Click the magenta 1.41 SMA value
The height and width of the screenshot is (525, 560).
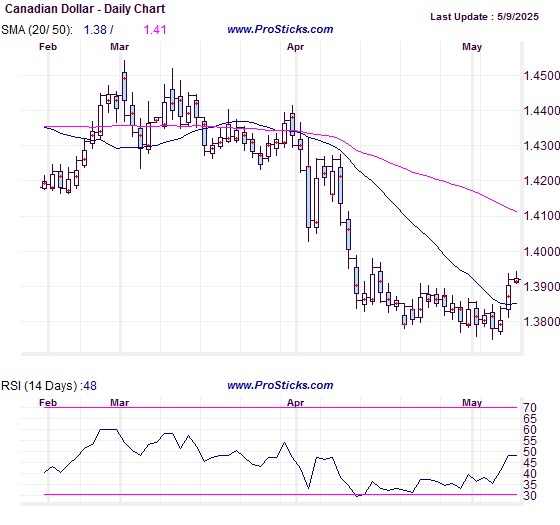point(155,30)
